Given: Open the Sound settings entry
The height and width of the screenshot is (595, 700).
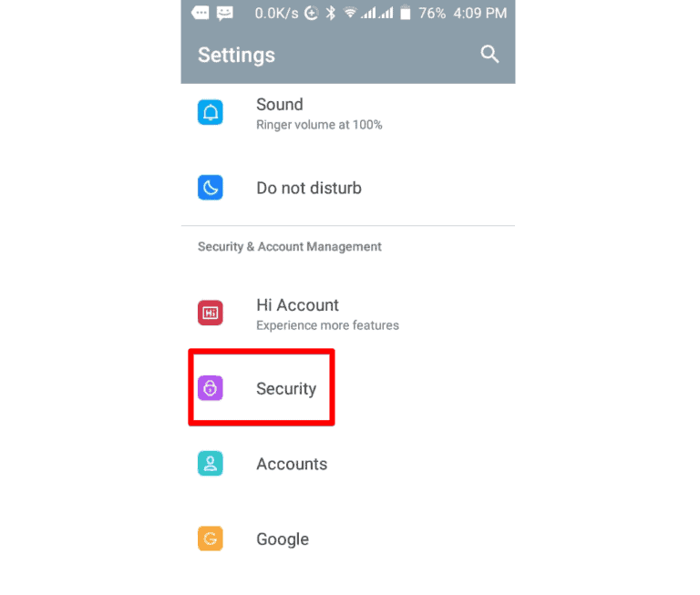Looking at the screenshot, I should coord(348,113).
